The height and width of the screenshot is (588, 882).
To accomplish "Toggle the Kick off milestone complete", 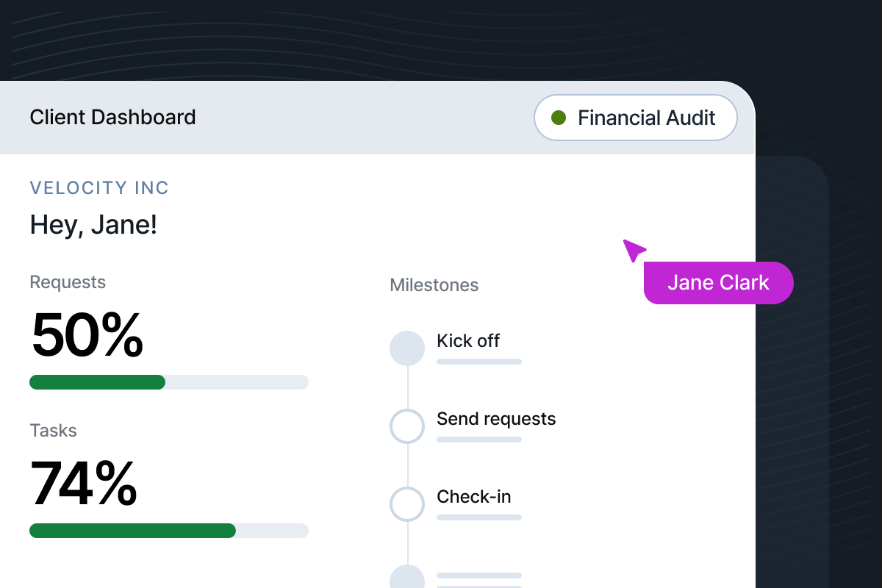I will (407, 348).
